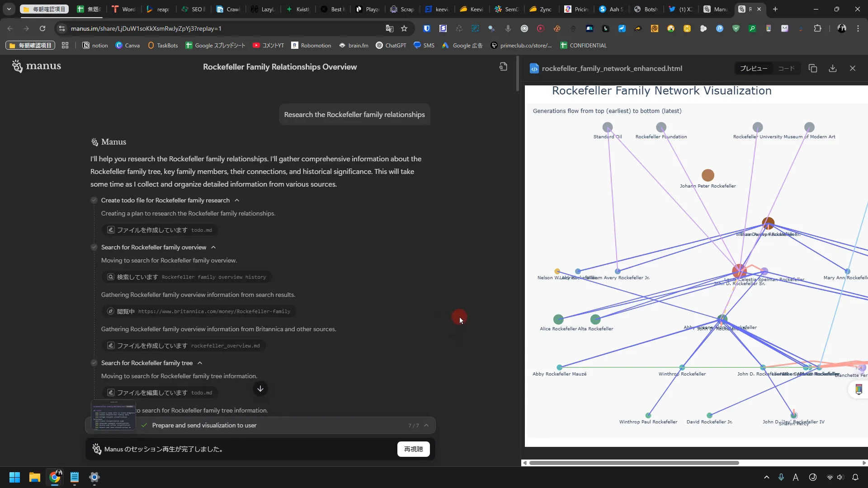Viewport: 868px width, 488px height.
Task: Jump to bottom with down-arrow button
Action: [x=260, y=389]
